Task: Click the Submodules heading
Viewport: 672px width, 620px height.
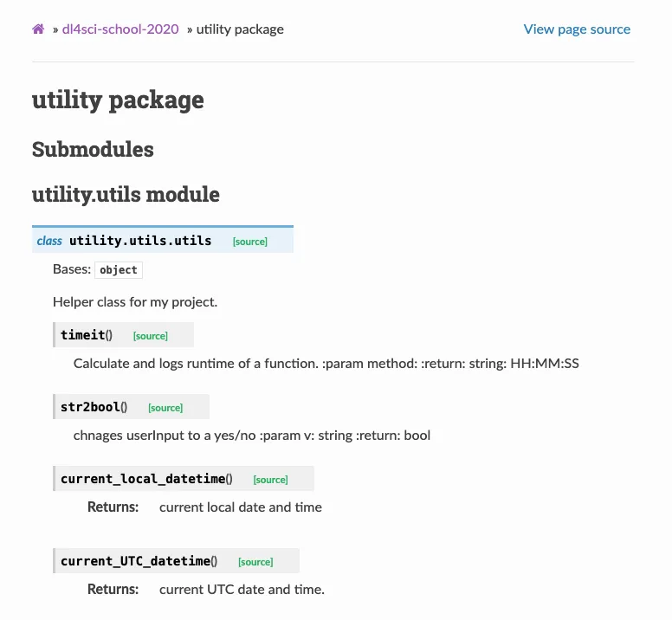Action: click(x=93, y=150)
